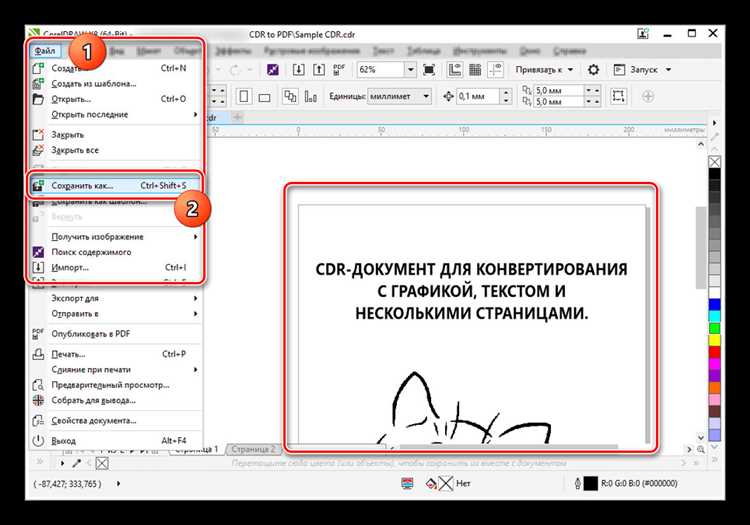Pick the blue swatch in color palette
The height and width of the screenshot is (525, 750).
(x=714, y=305)
